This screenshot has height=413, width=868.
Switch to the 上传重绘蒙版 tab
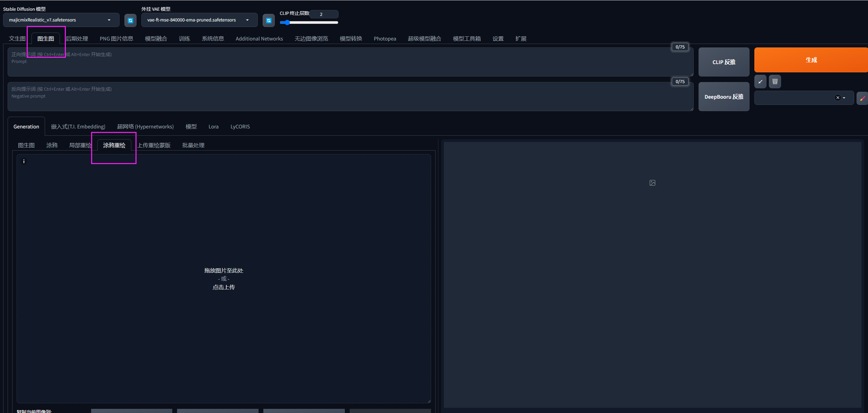tap(154, 145)
